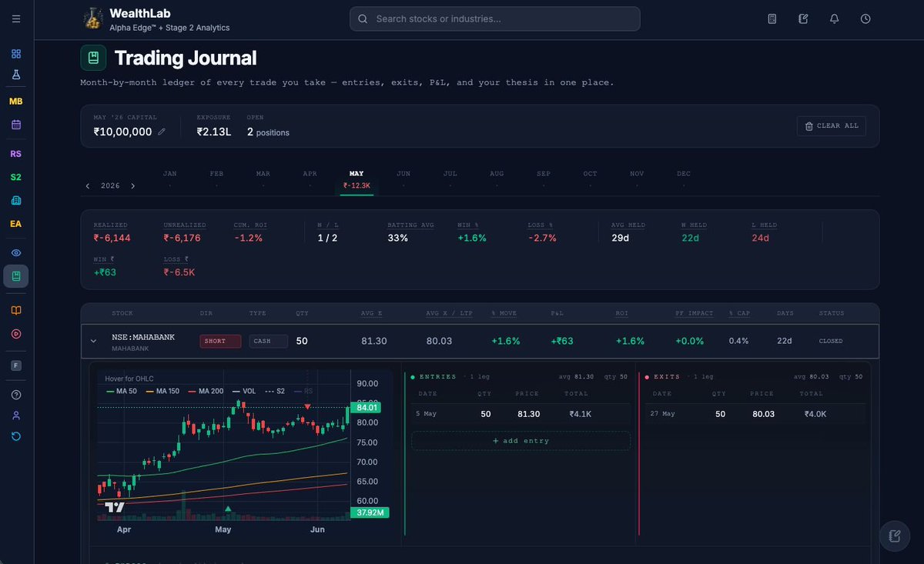Viewport: 924px width, 564px height.
Task: Select the AUG month tab
Action: pyautogui.click(x=497, y=179)
